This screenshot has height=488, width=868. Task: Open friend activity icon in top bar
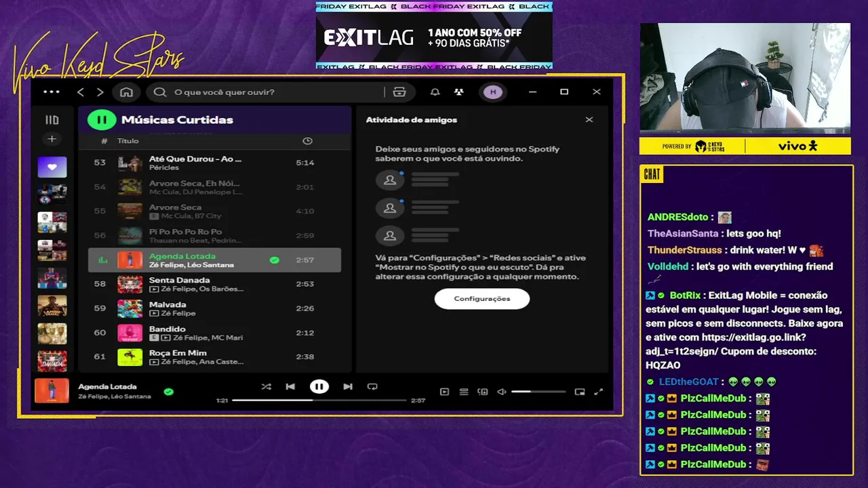coord(459,92)
